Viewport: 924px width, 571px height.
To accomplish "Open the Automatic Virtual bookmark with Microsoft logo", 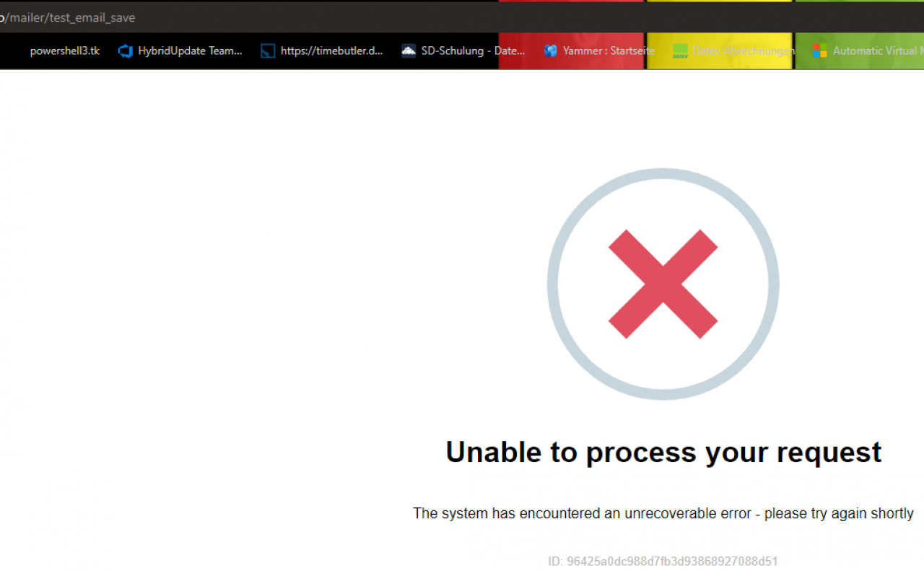I will (x=868, y=51).
